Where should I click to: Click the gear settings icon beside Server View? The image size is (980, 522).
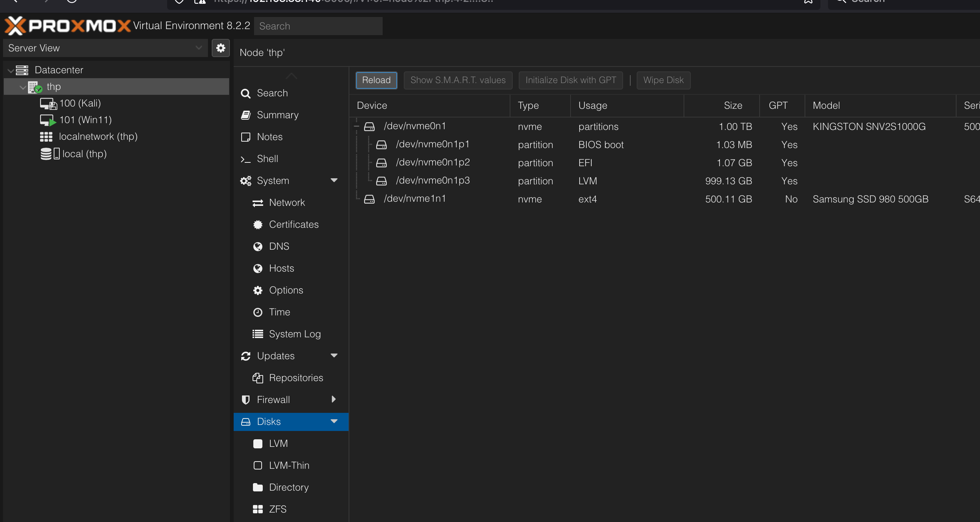(x=221, y=48)
